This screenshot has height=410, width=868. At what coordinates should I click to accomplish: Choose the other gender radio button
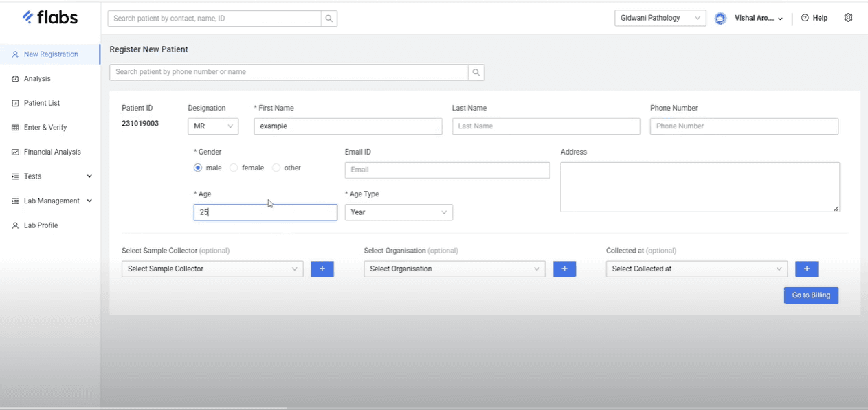coord(276,168)
